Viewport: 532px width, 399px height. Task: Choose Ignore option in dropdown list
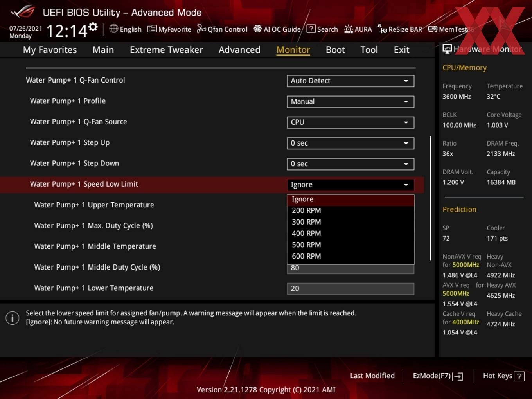pyautogui.click(x=350, y=199)
